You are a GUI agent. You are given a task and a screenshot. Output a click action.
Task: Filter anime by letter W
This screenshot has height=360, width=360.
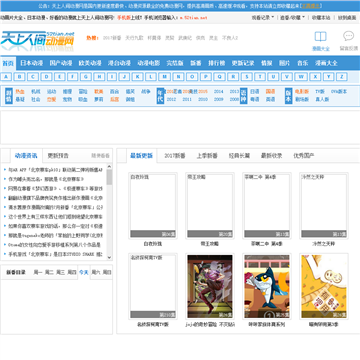click(301, 77)
